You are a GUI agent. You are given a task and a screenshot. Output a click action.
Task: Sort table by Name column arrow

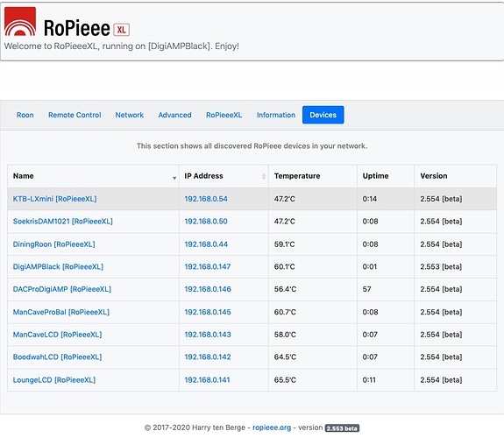[x=174, y=178]
